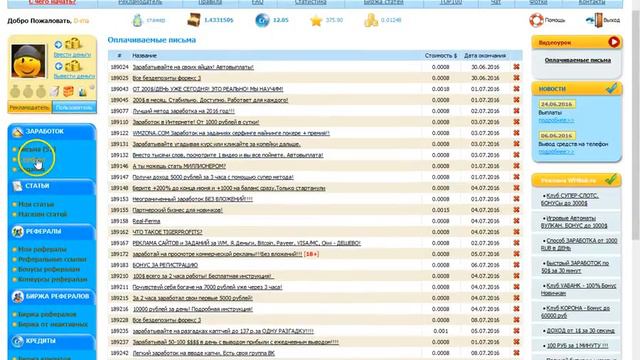Open TOP100 in the top navigation
The width and height of the screenshot is (640, 360).
point(451,2)
